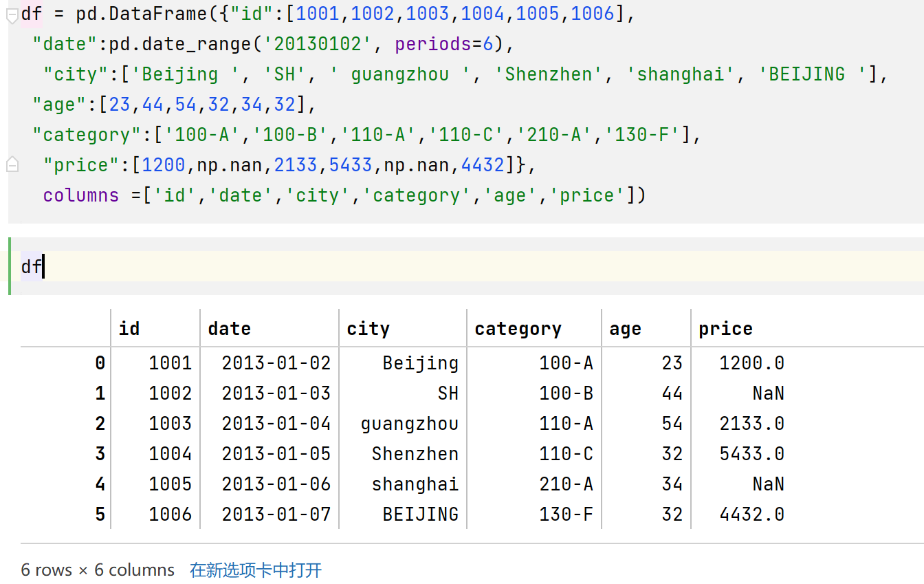Click the '6 rows × 6 columns' summary text
The image size is (924, 584).
[98, 570]
